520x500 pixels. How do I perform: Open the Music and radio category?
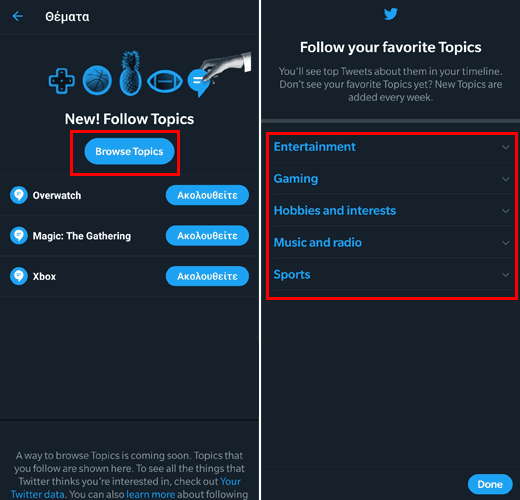[393, 242]
